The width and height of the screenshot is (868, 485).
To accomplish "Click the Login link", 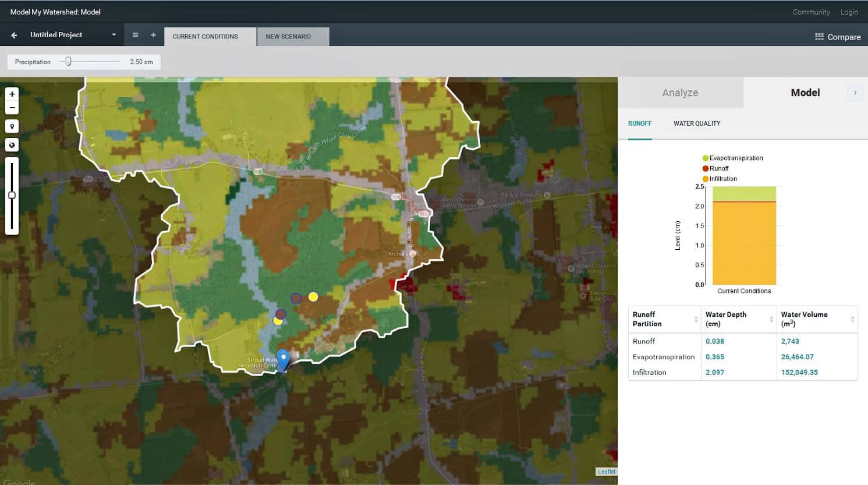I will (849, 12).
